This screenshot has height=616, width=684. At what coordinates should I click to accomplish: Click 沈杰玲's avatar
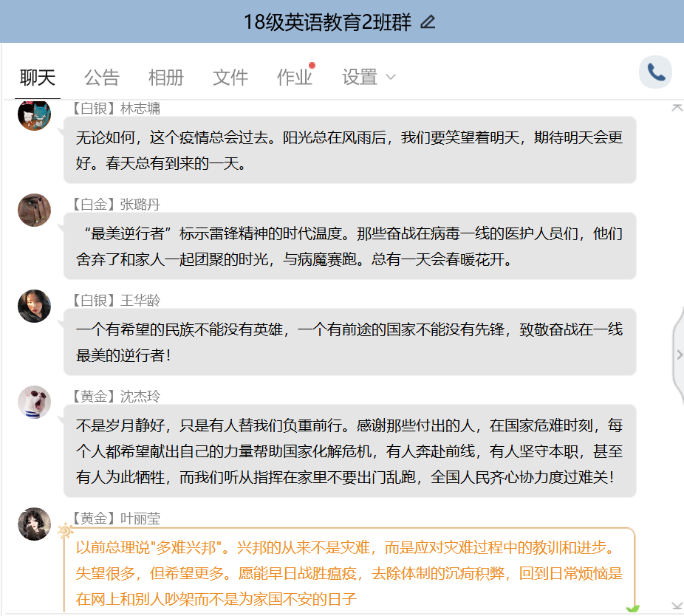[34, 402]
